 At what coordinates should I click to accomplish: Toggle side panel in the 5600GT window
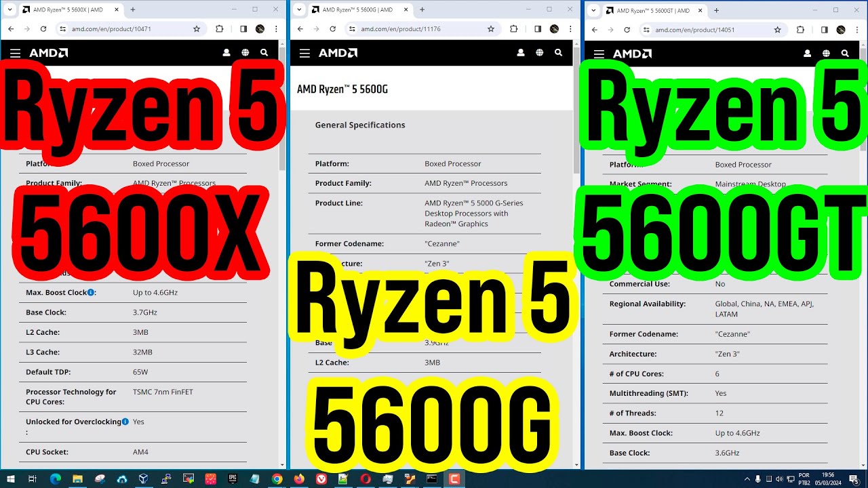point(825,30)
